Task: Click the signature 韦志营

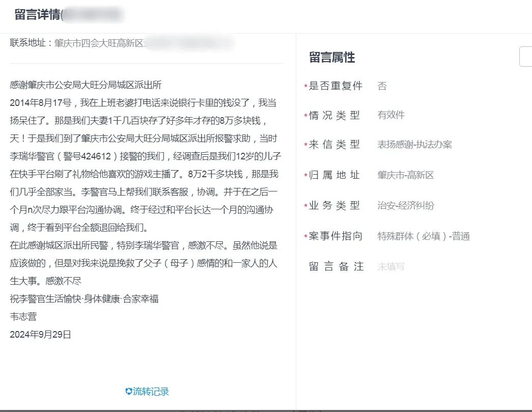Action: tap(23, 317)
